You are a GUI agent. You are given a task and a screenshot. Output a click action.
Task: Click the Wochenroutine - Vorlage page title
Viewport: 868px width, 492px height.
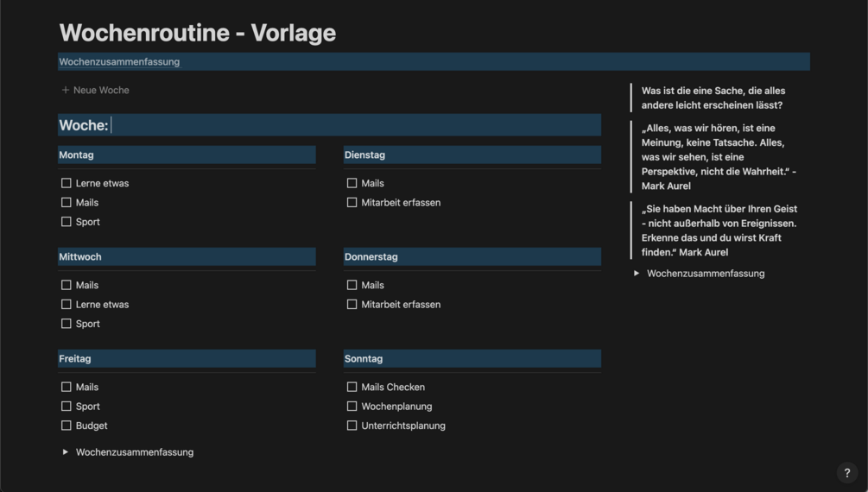click(x=198, y=33)
